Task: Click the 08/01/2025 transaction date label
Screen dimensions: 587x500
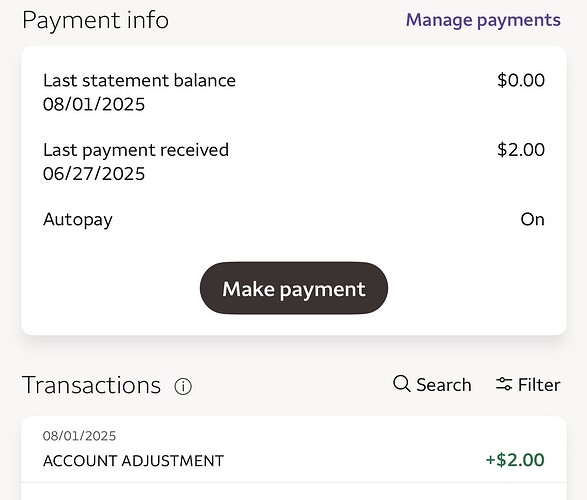Action: 79,436
